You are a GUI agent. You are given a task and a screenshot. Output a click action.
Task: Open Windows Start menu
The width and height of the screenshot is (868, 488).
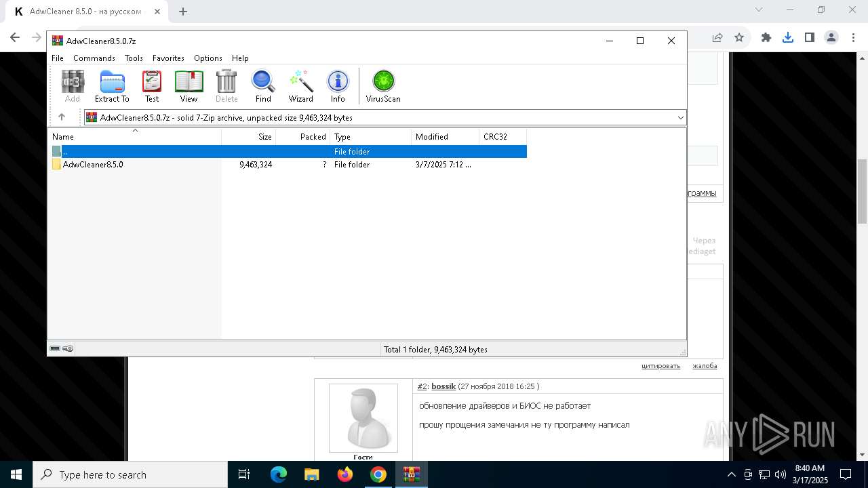point(16,474)
